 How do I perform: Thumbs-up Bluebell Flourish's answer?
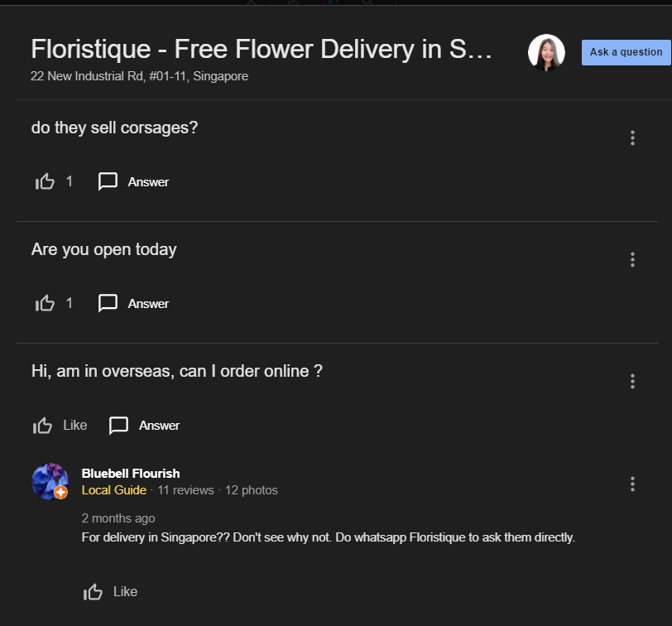click(x=94, y=592)
